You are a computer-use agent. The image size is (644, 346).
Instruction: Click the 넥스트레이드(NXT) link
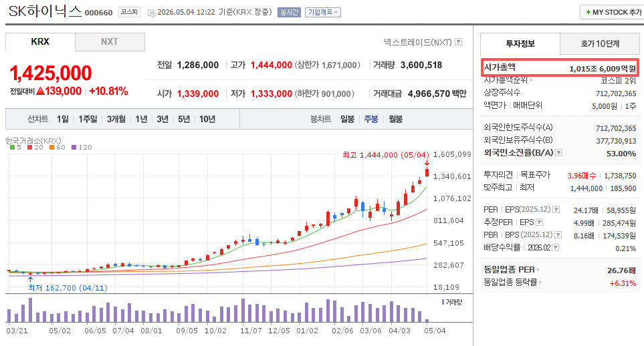point(418,42)
